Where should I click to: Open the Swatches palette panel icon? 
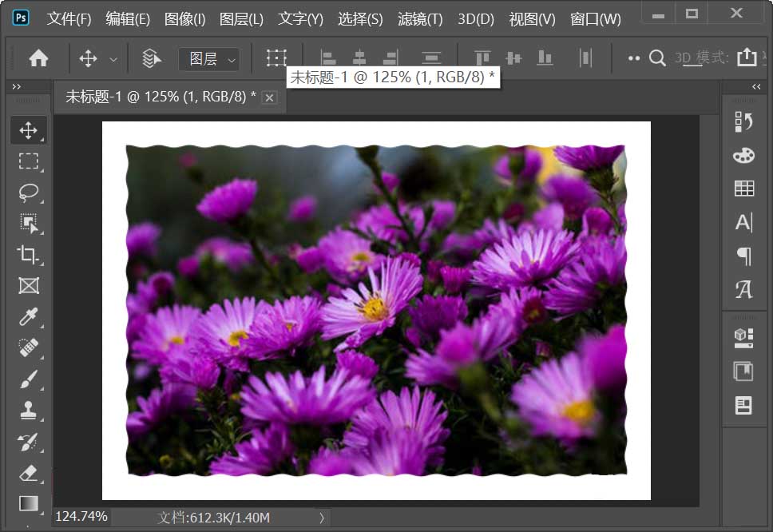click(743, 154)
